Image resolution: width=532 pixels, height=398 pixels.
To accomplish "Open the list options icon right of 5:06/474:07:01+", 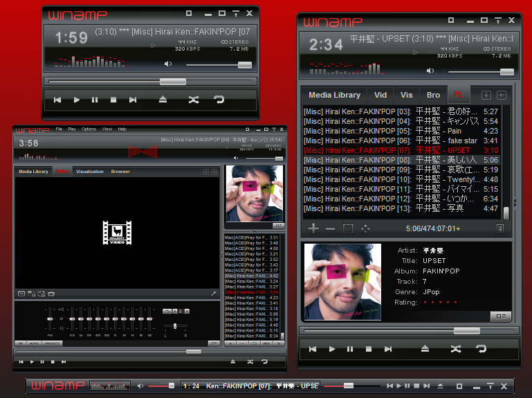I will tap(499, 229).
